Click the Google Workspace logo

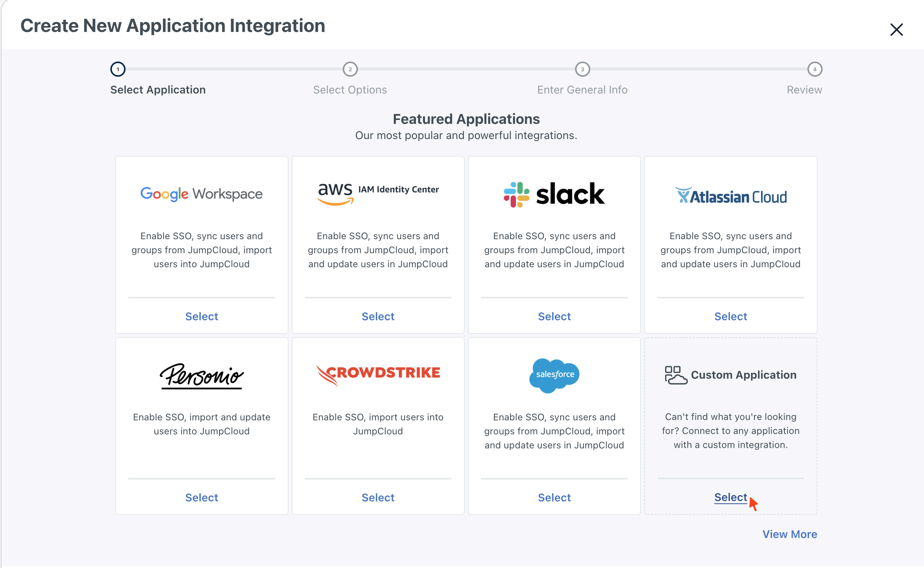point(202,194)
